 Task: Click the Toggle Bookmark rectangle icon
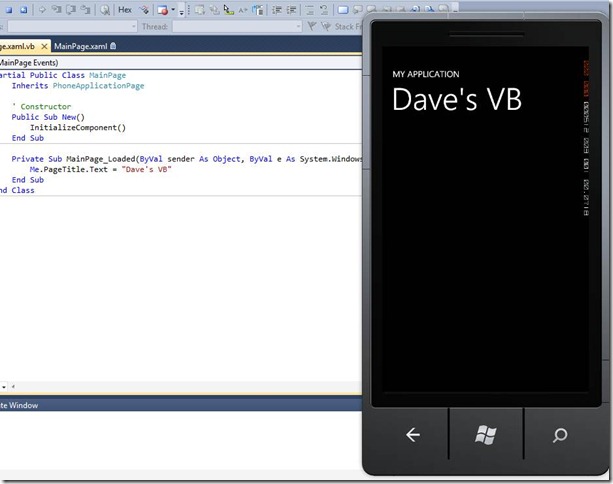tap(342, 10)
